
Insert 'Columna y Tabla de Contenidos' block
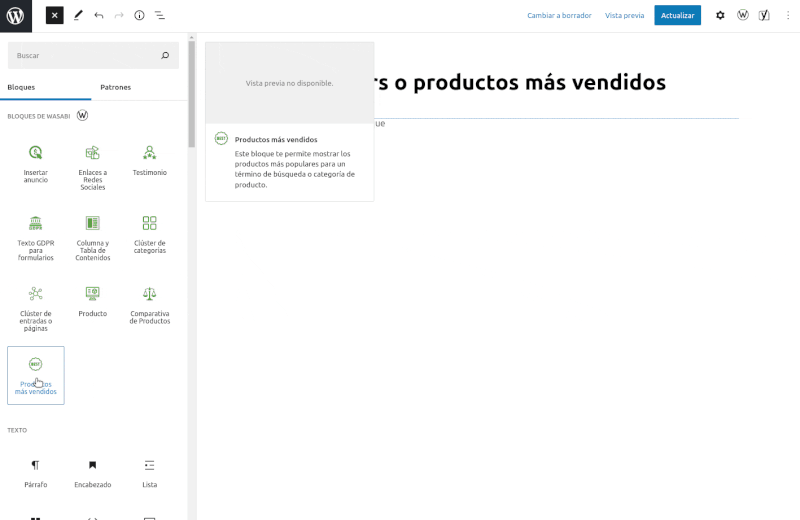(x=92, y=235)
